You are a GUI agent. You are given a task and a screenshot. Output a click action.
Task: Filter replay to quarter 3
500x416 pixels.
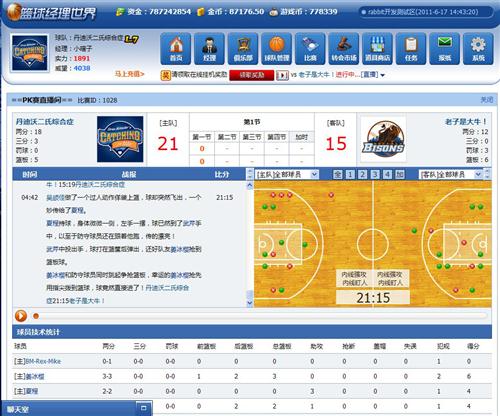click(x=375, y=174)
